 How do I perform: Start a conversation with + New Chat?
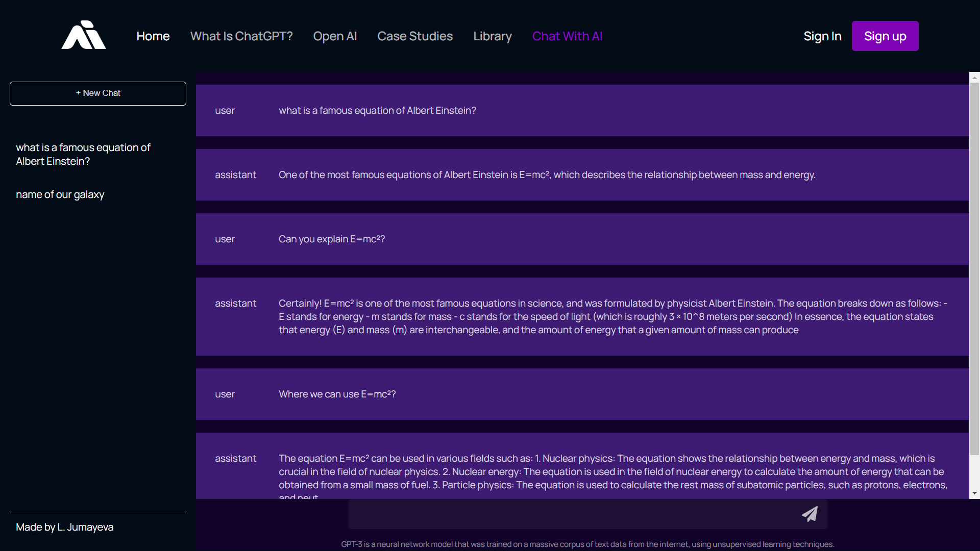tap(98, 93)
